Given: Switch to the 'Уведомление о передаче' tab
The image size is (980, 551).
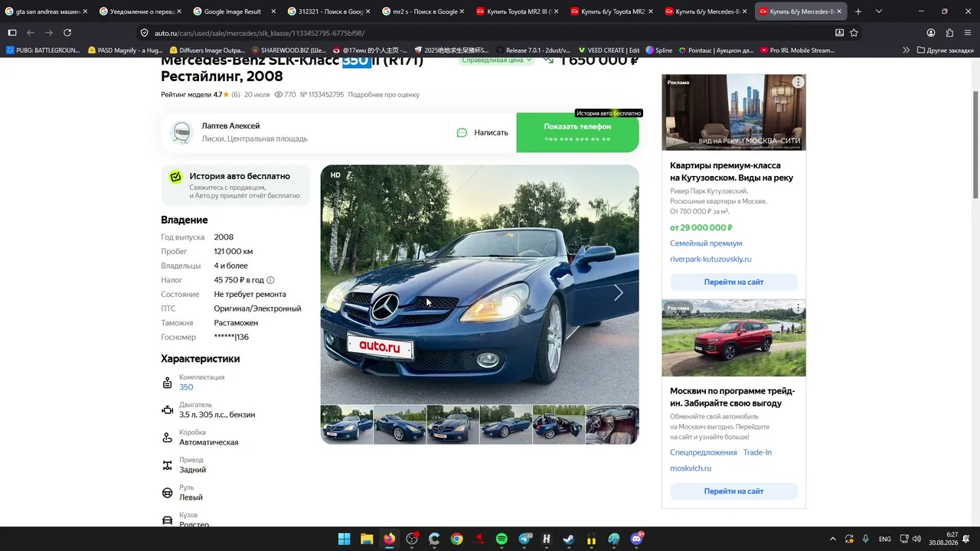Looking at the screenshot, I should pyautogui.click(x=140, y=11).
